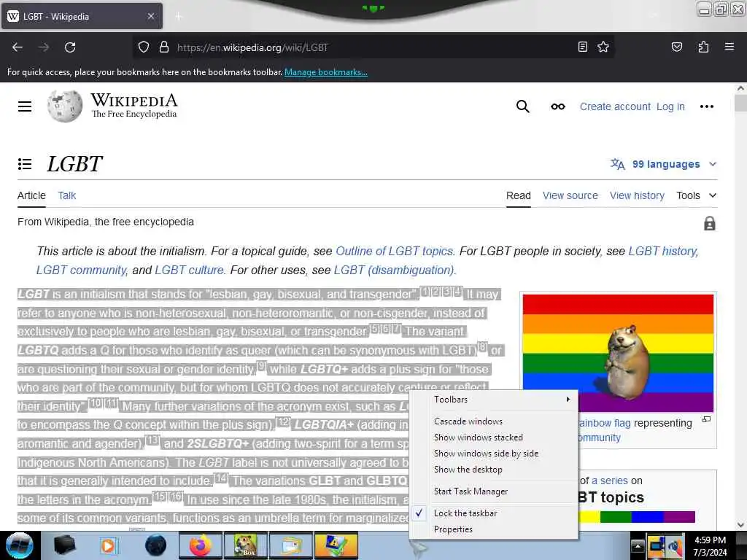The image size is (747, 560).
Task: Click the page protection padlock icon
Action: (709, 223)
